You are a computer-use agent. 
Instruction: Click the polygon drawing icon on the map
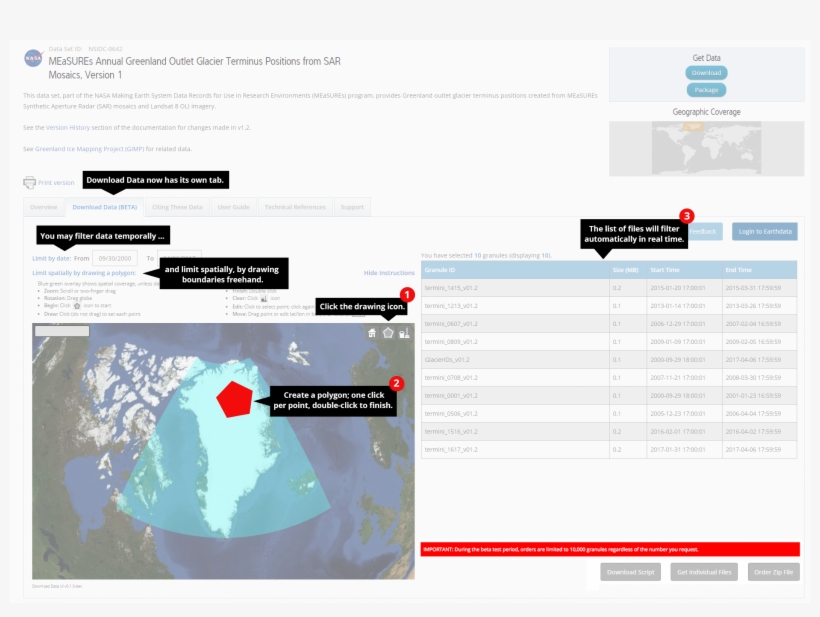pyautogui.click(x=388, y=332)
